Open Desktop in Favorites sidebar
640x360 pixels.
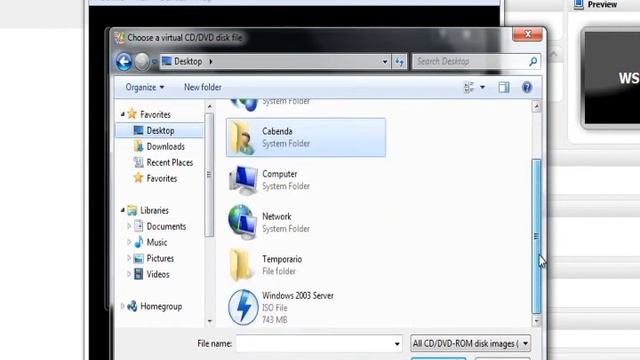click(160, 131)
